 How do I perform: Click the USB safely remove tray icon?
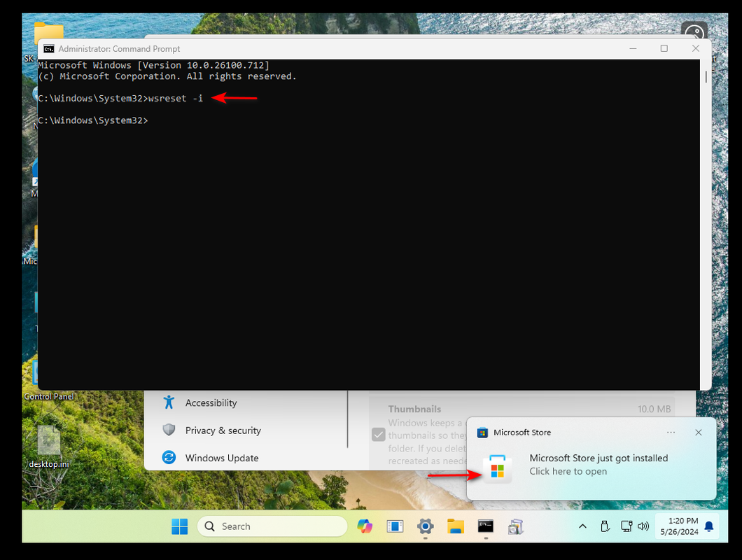tap(605, 526)
